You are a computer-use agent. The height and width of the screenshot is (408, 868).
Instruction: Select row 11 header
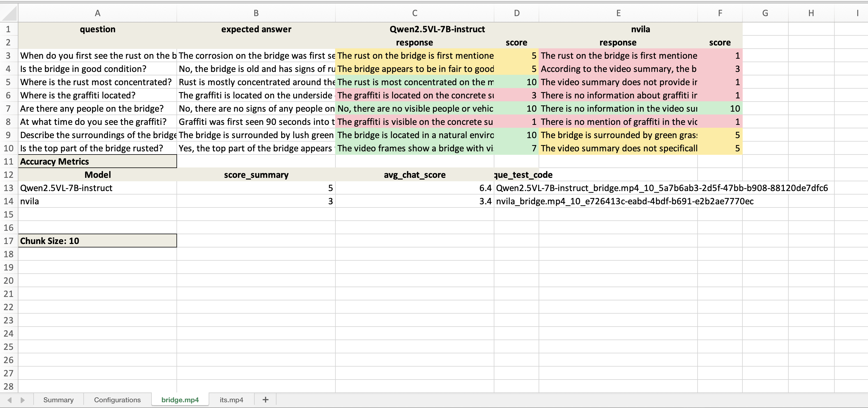click(9, 161)
